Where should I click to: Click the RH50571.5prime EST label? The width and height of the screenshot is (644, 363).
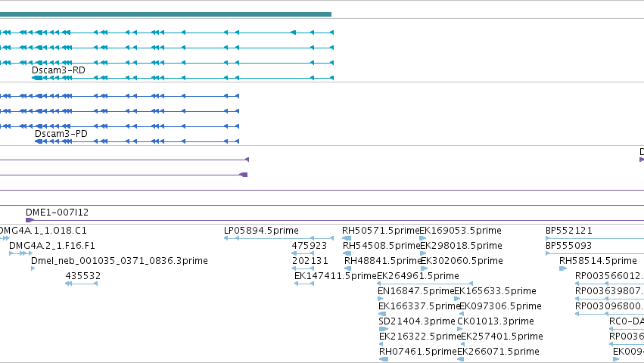(381, 231)
